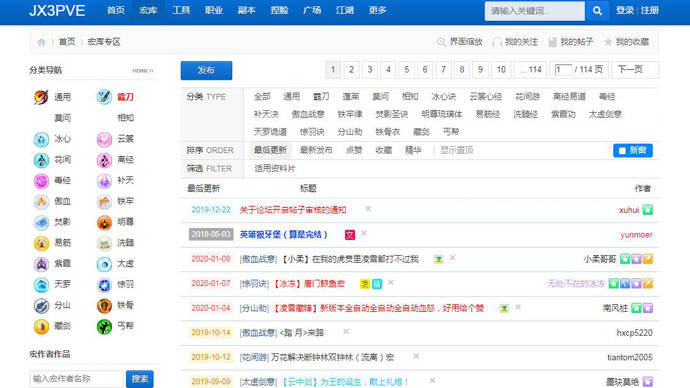Image resolution: width=690 pixels, height=388 pixels.
Task: Open the 职业 navigation menu
Action: (x=214, y=10)
